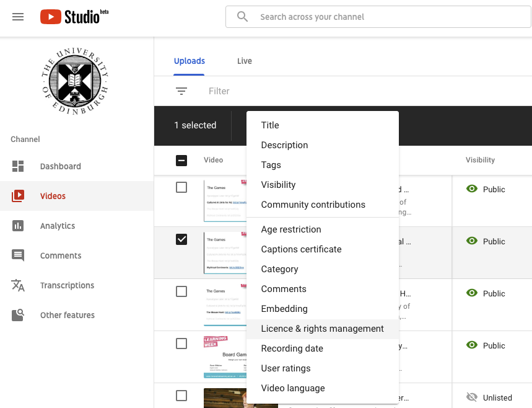Viewport: 532px width, 408px height.
Task: Select Embedding menu option
Action: click(323, 309)
